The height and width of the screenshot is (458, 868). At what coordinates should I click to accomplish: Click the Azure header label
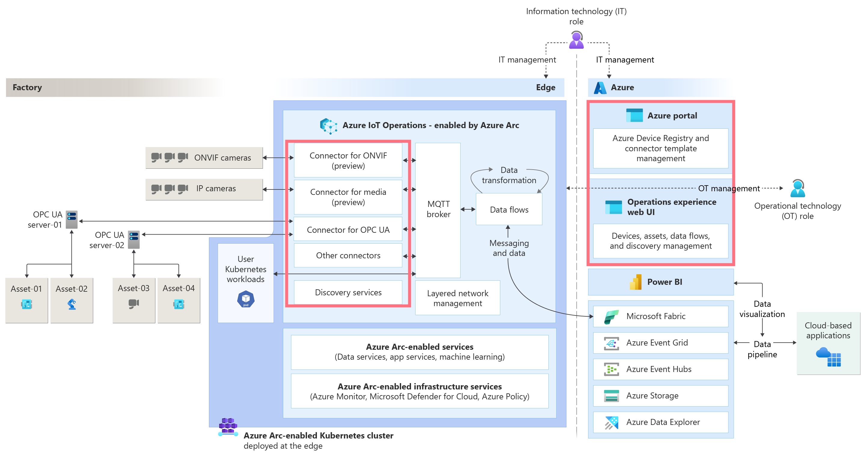click(622, 88)
